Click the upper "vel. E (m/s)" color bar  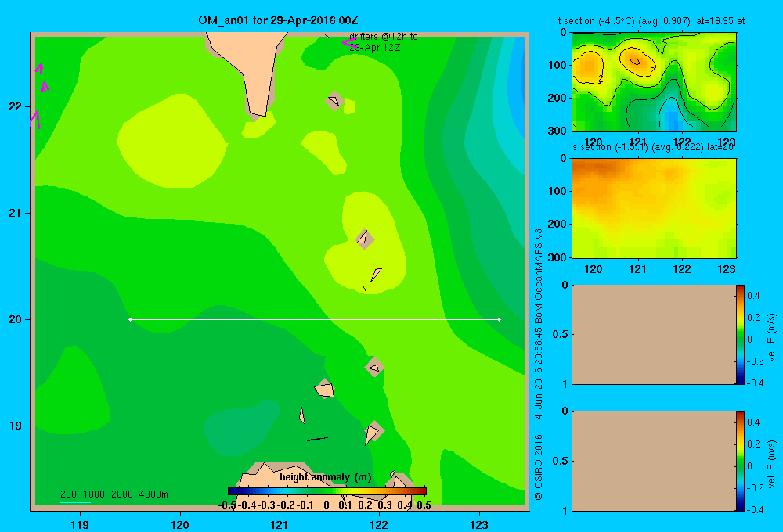pyautogui.click(x=740, y=334)
